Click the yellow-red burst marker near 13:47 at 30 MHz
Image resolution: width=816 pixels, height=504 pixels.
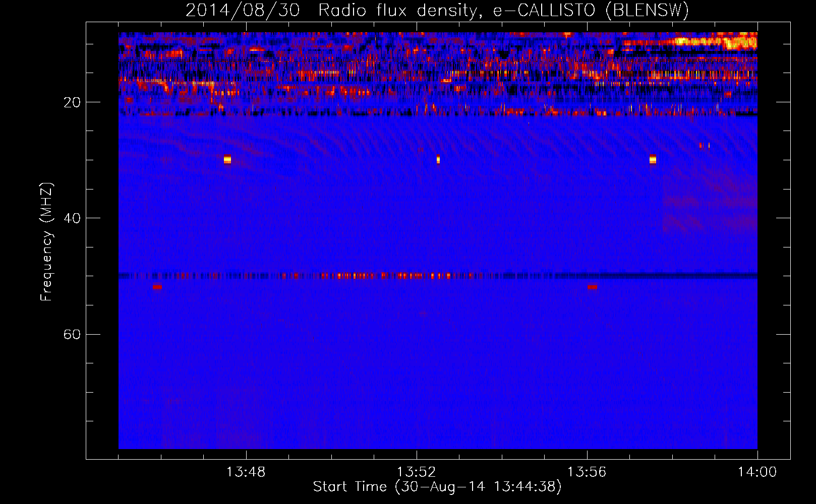point(227,159)
